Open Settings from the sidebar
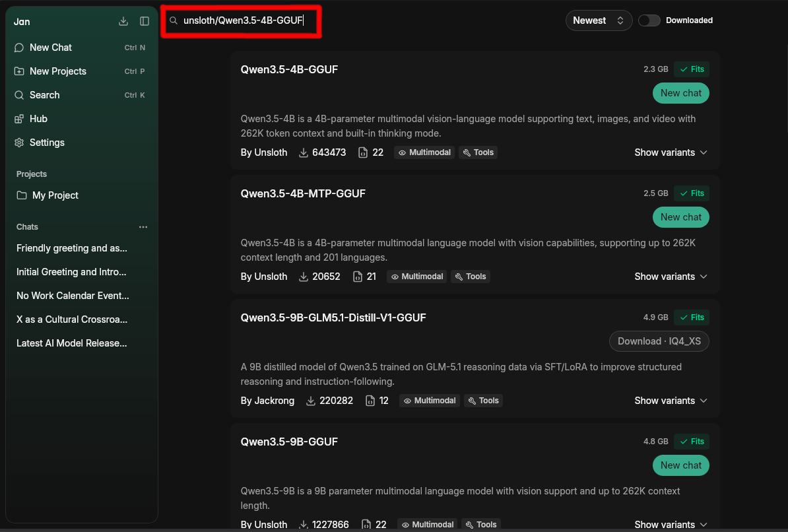The width and height of the screenshot is (788, 532). [x=81, y=143]
